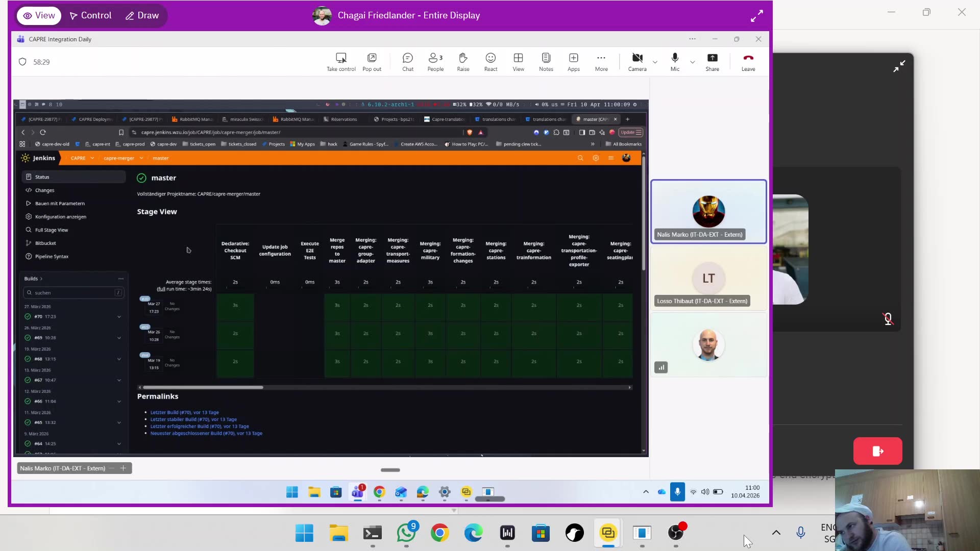
Task: Open Bauen mit Parametern in Jenkins
Action: tap(60, 204)
